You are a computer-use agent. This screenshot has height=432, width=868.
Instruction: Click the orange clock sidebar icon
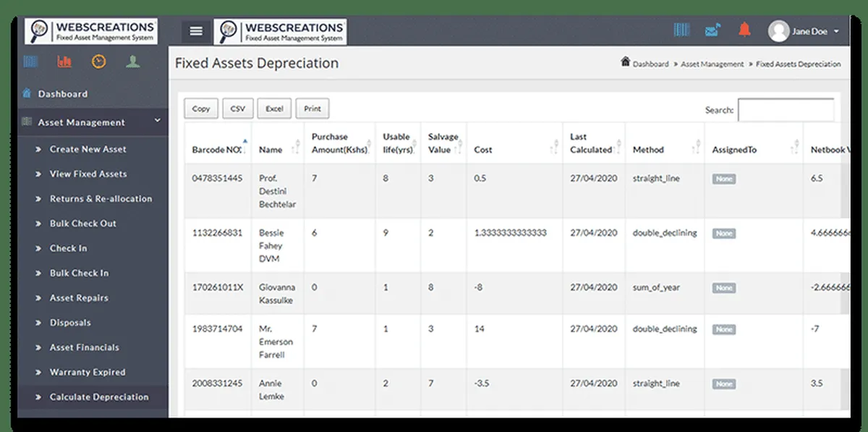(x=98, y=62)
